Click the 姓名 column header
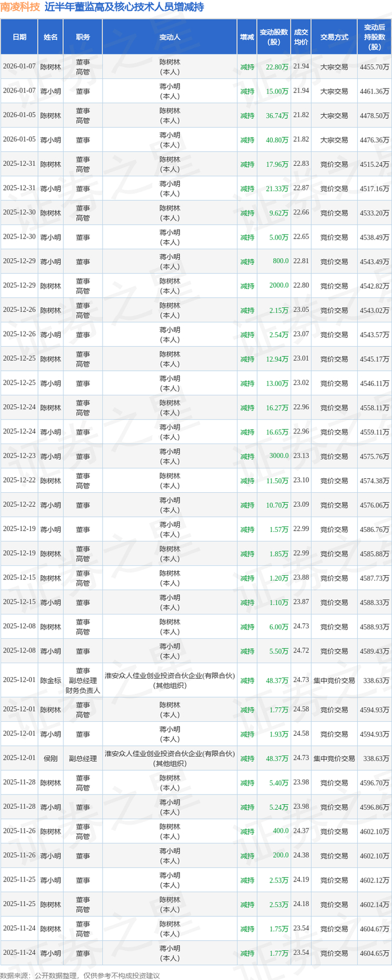 click(50, 37)
